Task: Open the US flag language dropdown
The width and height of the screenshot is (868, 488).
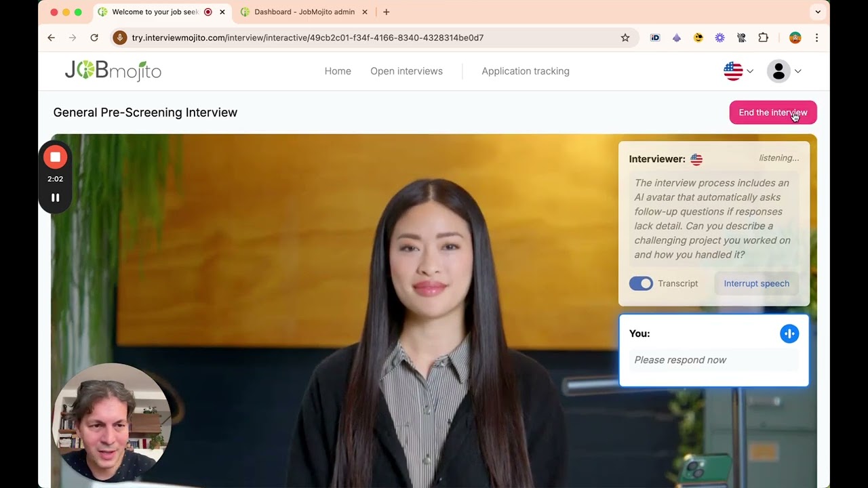Action: click(x=738, y=71)
